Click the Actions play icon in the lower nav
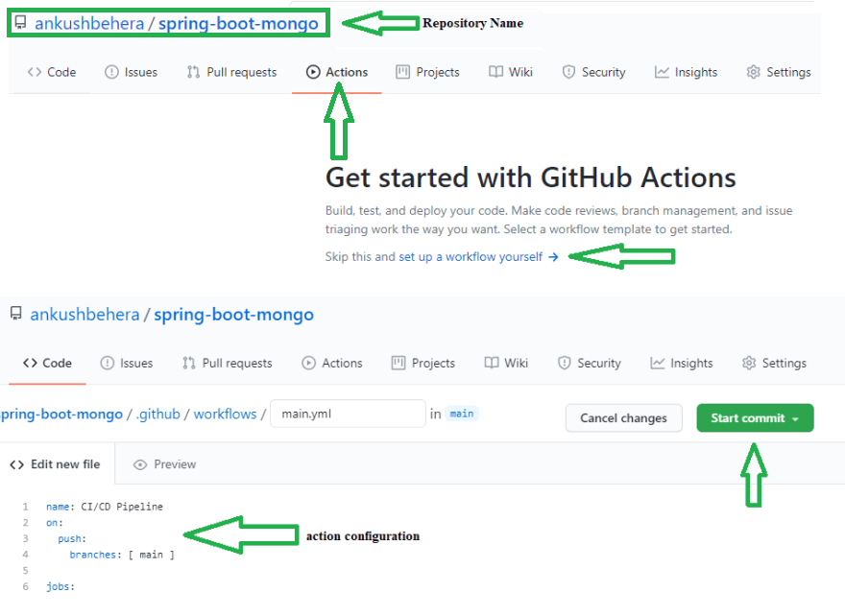845x616 pixels. coord(308,363)
